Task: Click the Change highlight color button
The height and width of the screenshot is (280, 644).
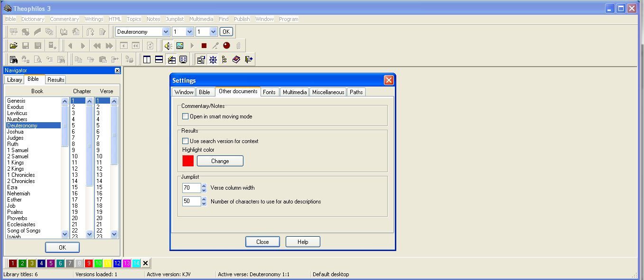Action: point(220,161)
